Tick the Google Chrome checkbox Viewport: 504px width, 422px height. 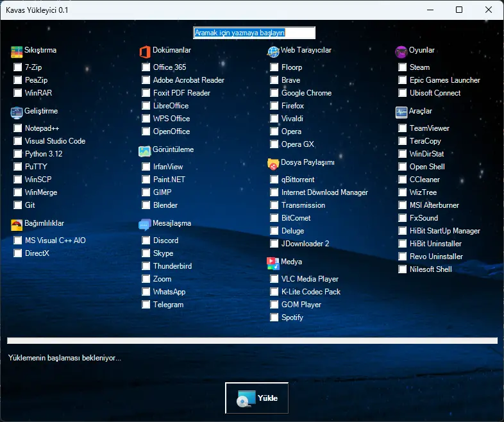274,93
